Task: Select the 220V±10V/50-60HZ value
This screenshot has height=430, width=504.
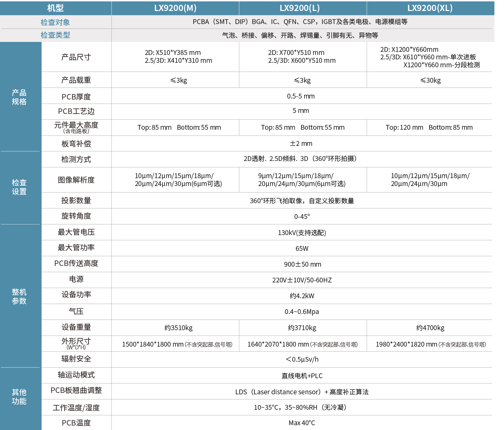Action: click(x=302, y=280)
